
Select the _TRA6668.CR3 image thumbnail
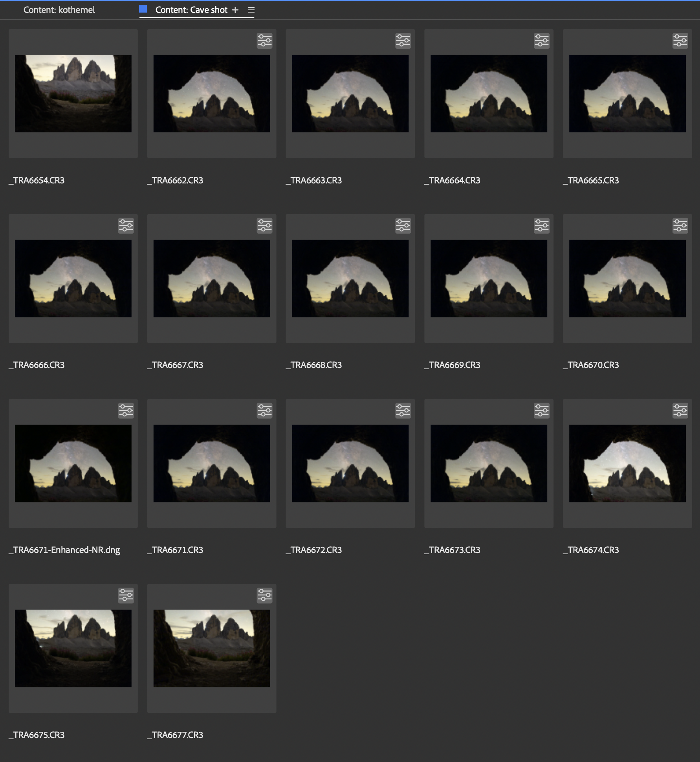pos(350,278)
